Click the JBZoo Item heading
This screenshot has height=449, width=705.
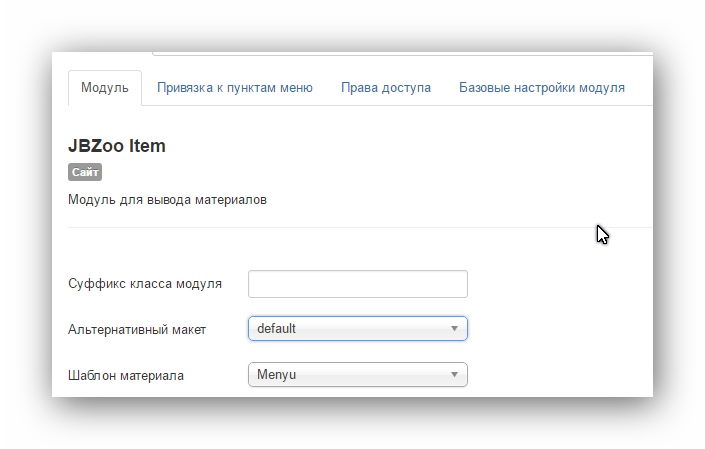pos(117,146)
